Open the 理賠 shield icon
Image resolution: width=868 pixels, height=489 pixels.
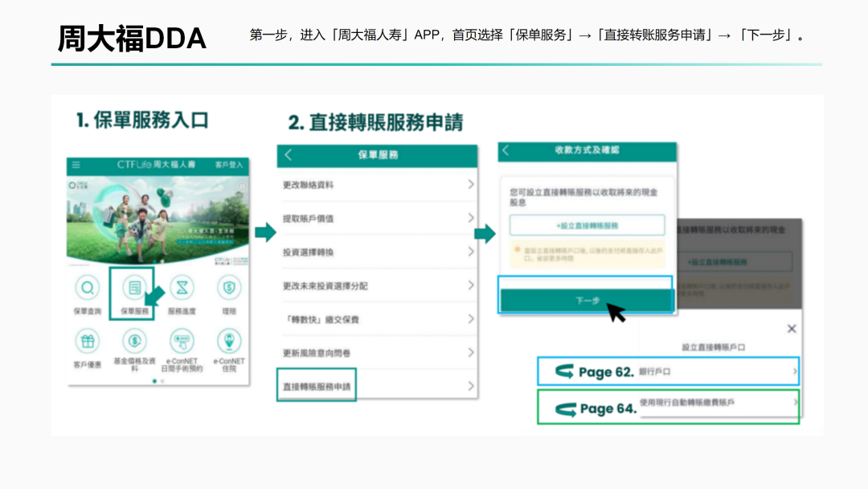228,288
